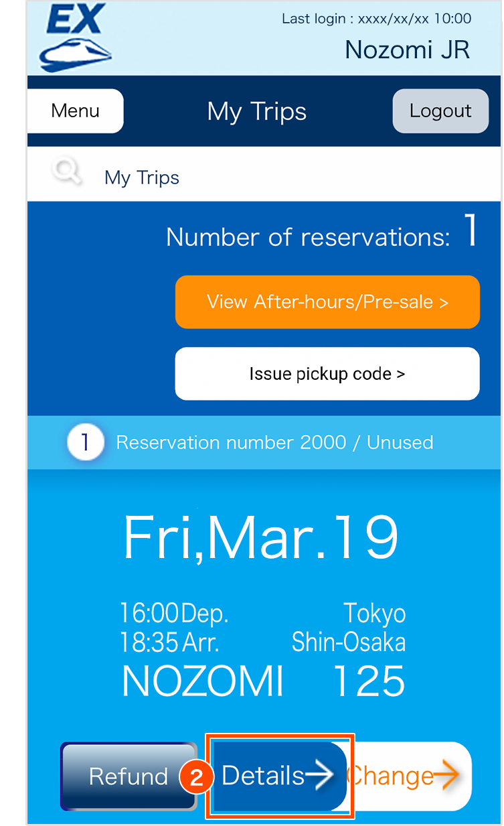Click the Nozomi JR account name

407,50
